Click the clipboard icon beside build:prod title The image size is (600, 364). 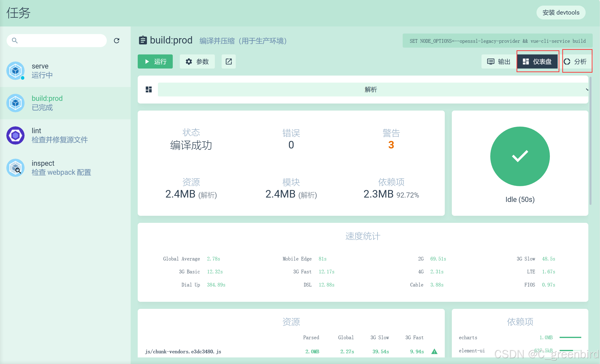click(x=143, y=40)
